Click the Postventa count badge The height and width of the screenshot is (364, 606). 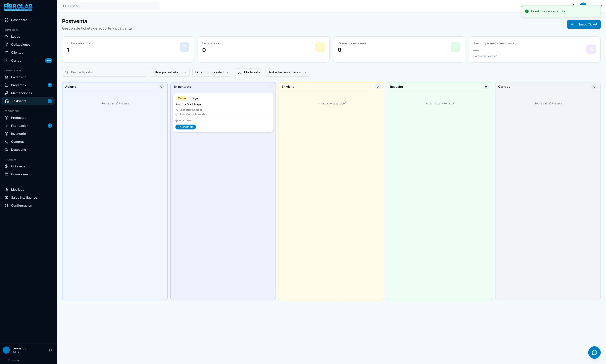[50, 101]
